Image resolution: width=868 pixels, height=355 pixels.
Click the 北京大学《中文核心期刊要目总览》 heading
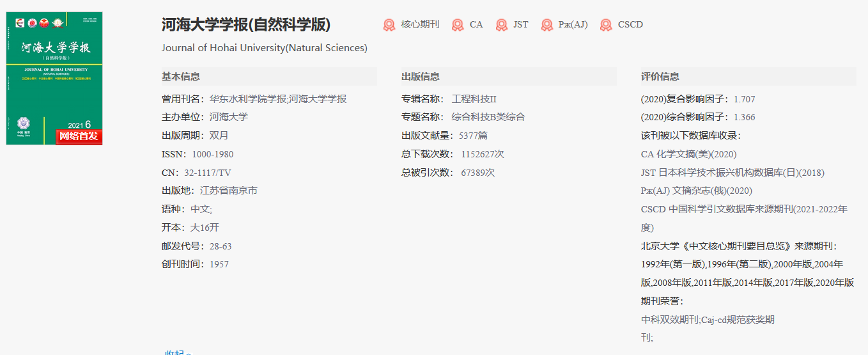(x=739, y=246)
